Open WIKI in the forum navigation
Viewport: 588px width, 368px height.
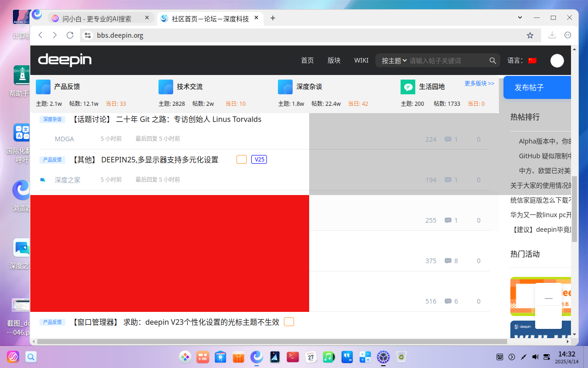(361, 61)
